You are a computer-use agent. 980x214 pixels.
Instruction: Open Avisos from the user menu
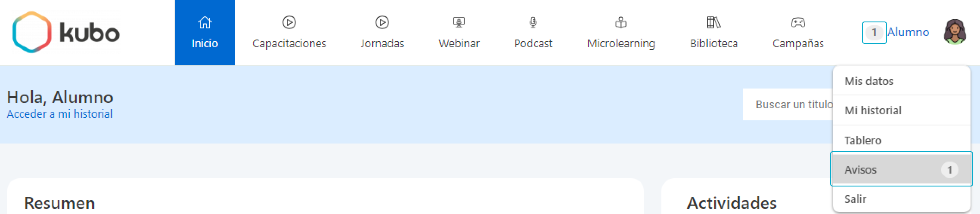pyautogui.click(x=860, y=170)
